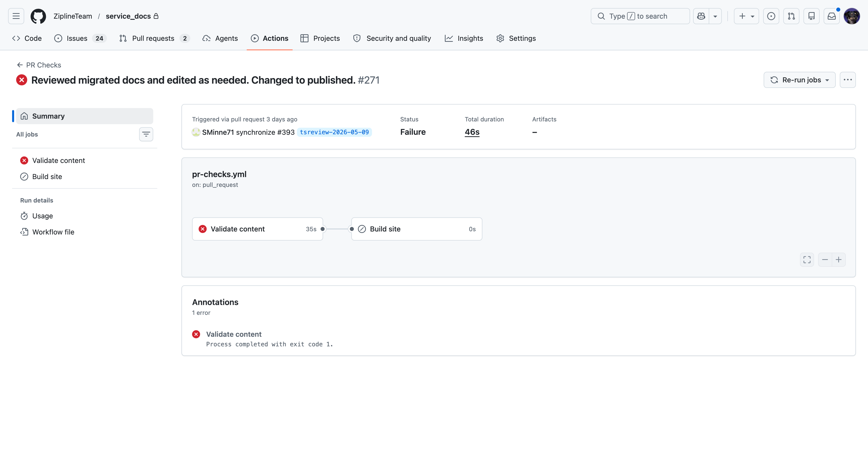Expand the Copilot dropdown arrow

(x=715, y=16)
